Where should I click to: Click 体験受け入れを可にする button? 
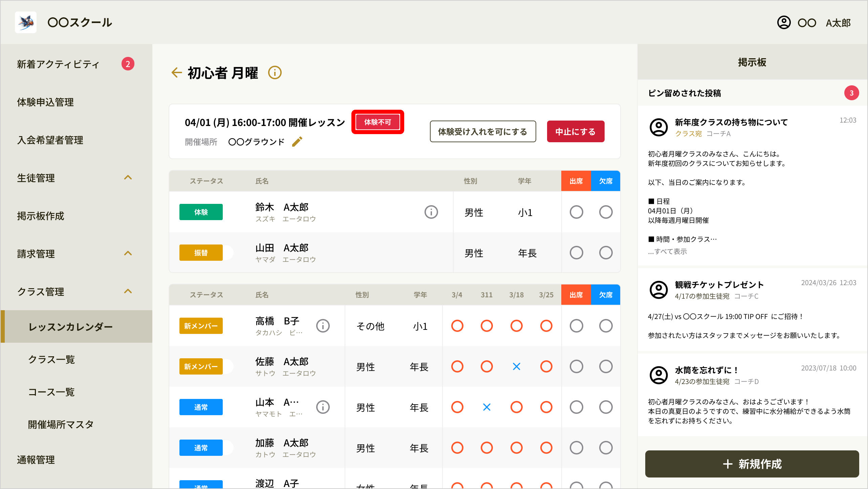click(x=483, y=131)
